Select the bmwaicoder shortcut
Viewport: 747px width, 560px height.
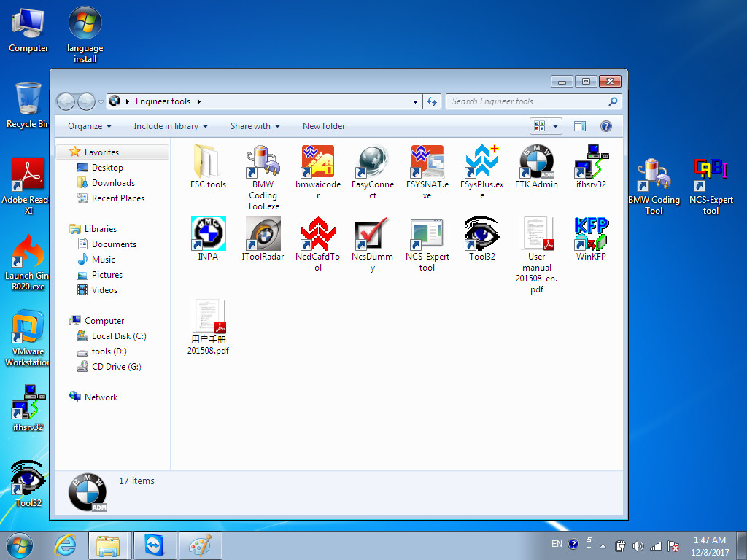pyautogui.click(x=318, y=161)
